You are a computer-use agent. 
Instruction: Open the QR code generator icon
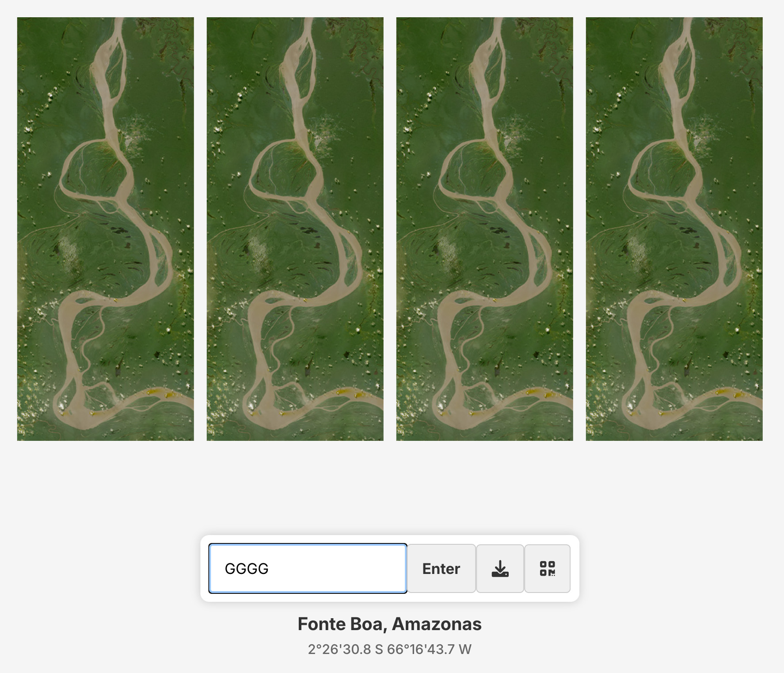pyautogui.click(x=547, y=569)
